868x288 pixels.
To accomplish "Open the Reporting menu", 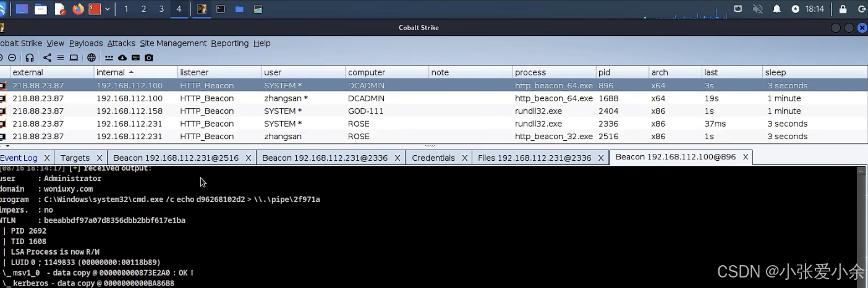I will pyautogui.click(x=229, y=43).
